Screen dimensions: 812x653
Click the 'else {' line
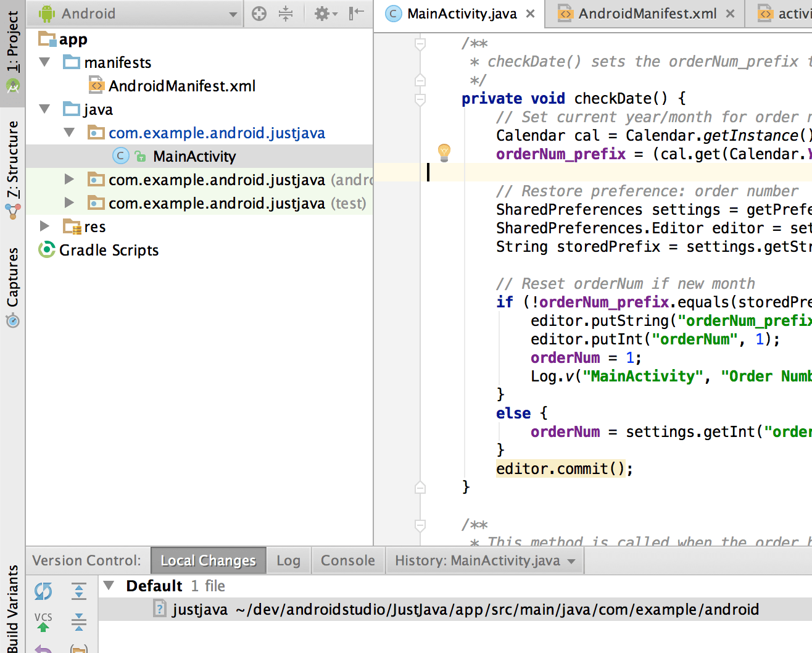pos(522,413)
